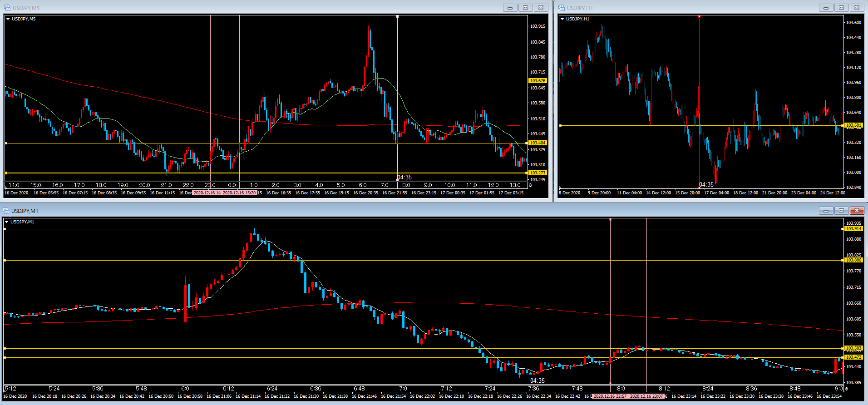Select the 103.676 price level label

538,81
